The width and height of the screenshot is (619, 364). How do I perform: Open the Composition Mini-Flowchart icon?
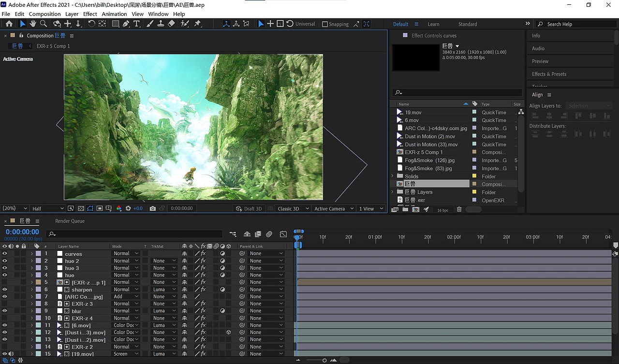233,234
